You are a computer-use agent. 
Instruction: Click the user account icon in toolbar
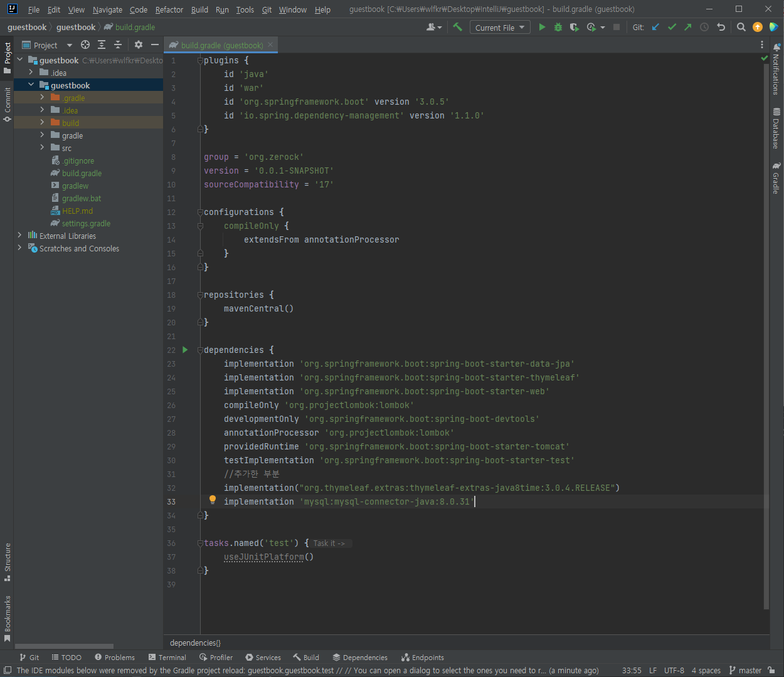click(x=434, y=27)
